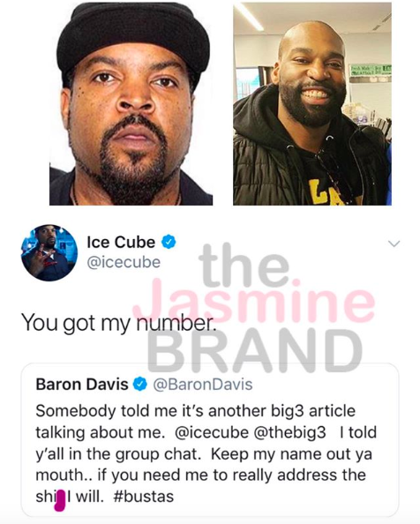Open the Ice Cube display name
This screenshot has width=420, height=524.
click(x=121, y=242)
